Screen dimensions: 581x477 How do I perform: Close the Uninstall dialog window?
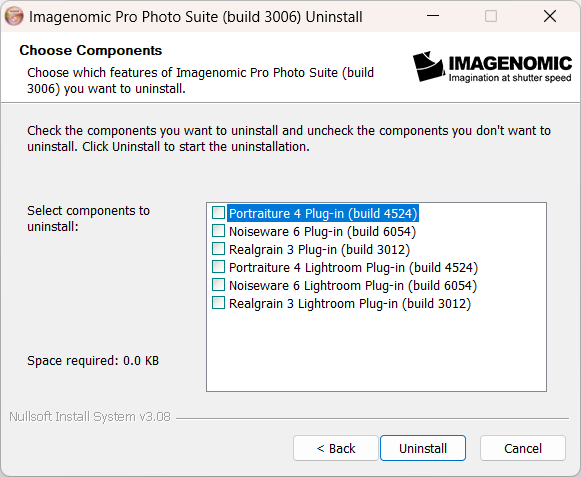[550, 16]
